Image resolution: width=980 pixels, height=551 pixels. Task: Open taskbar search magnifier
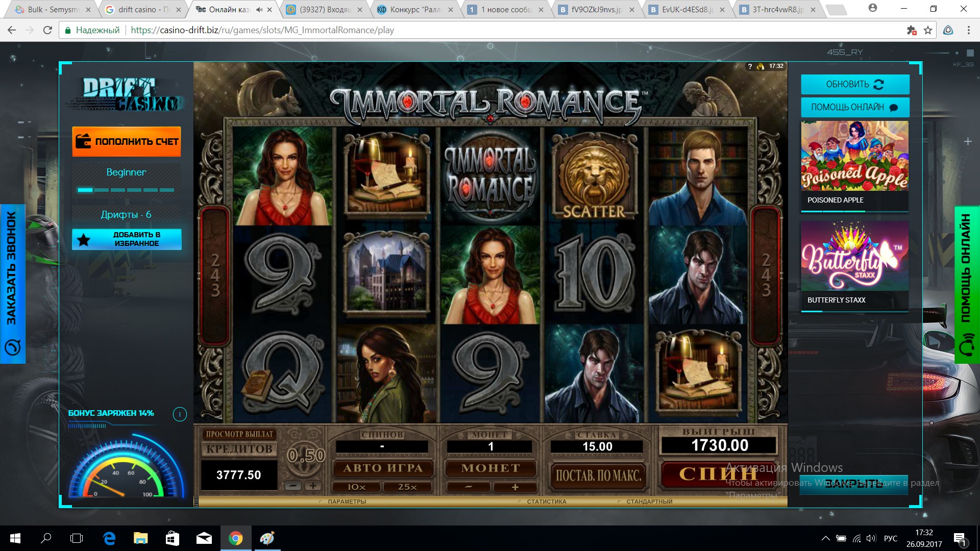46,538
